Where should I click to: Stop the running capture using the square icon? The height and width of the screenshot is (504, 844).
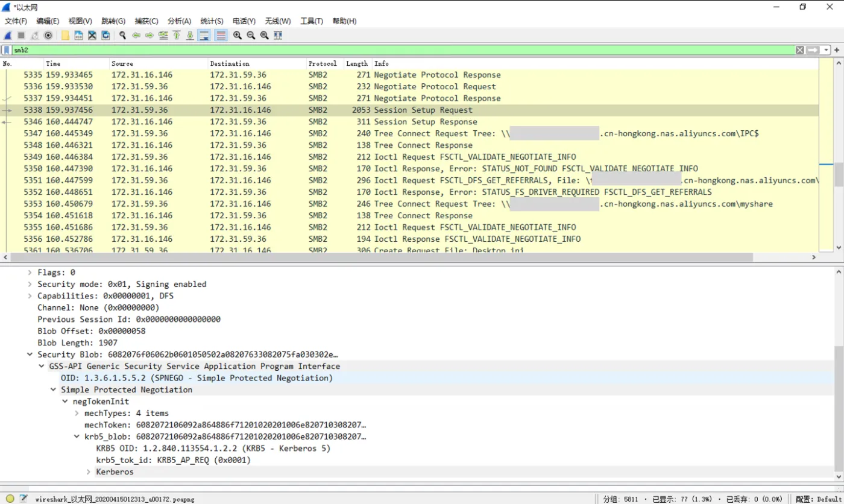click(21, 36)
